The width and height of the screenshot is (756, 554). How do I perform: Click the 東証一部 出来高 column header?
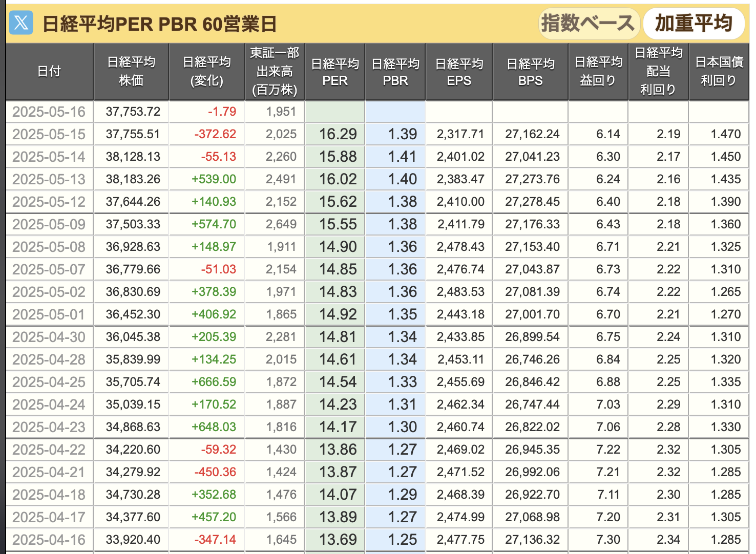[x=275, y=72]
